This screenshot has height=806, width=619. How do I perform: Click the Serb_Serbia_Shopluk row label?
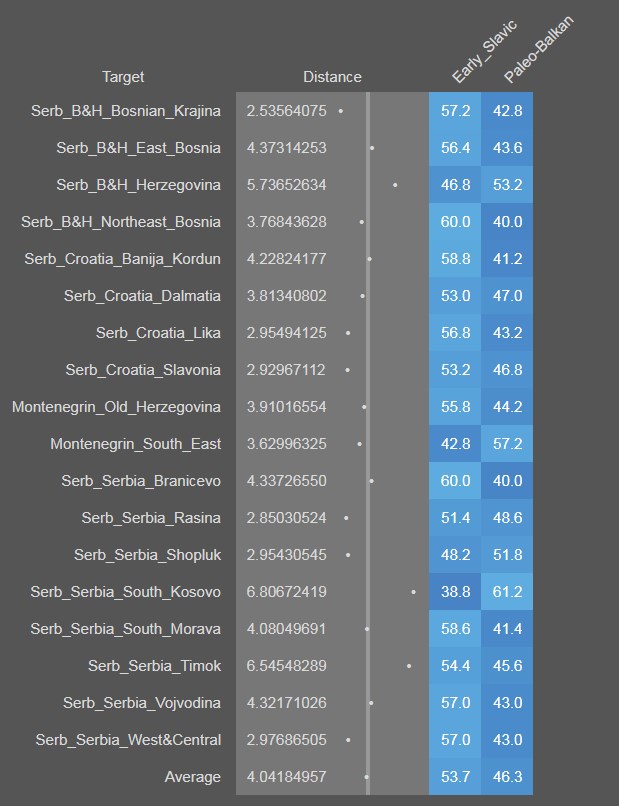click(147, 555)
